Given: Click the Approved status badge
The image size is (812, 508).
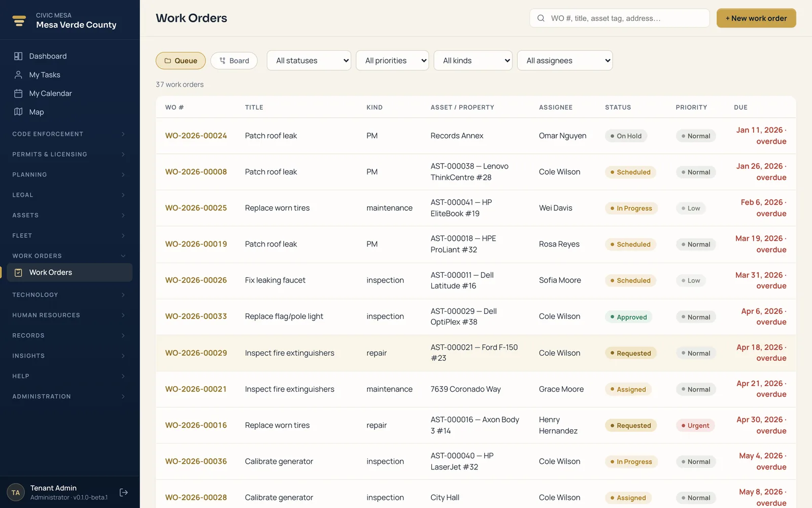Looking at the screenshot, I should pyautogui.click(x=628, y=317).
